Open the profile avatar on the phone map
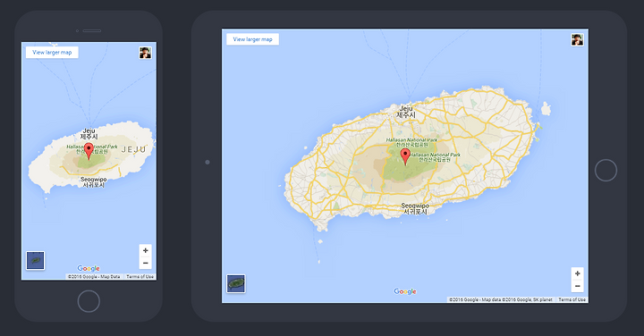The width and height of the screenshot is (644, 336). [145, 53]
